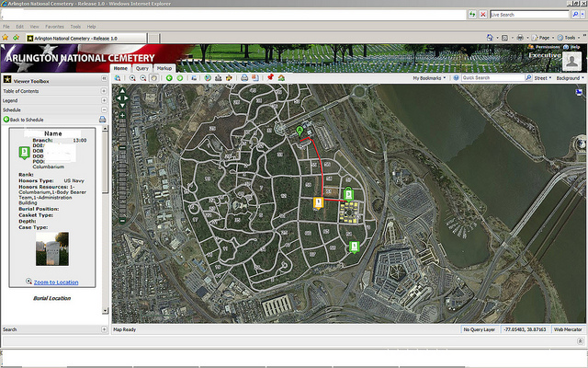Switch to the Query tab
Image resolution: width=588 pixels, height=368 pixels.
click(x=142, y=68)
